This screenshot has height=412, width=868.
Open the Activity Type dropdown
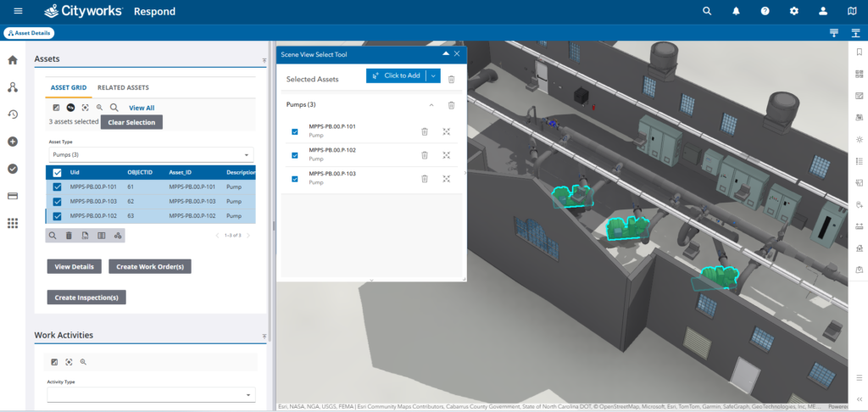pos(151,394)
